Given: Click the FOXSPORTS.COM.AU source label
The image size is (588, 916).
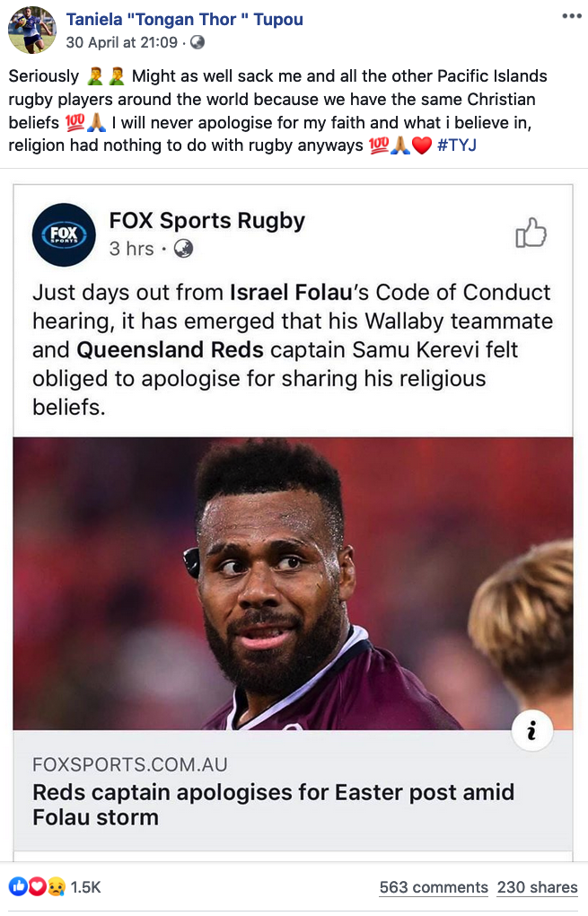Looking at the screenshot, I should click(130, 765).
